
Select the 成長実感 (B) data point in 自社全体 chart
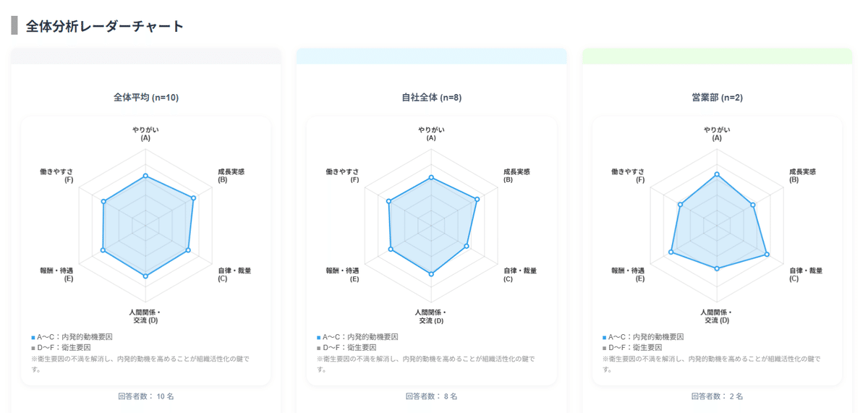477,199
